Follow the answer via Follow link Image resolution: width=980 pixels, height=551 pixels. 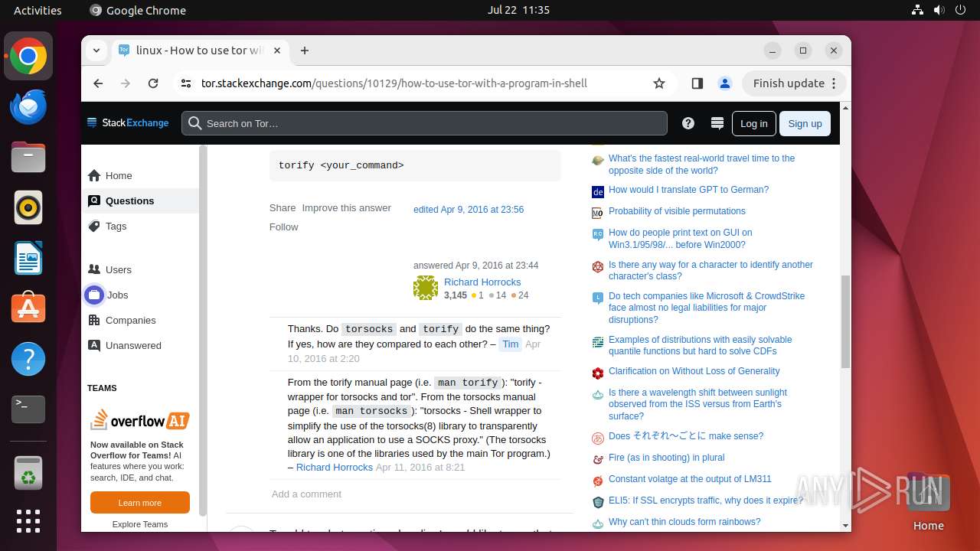tap(283, 227)
